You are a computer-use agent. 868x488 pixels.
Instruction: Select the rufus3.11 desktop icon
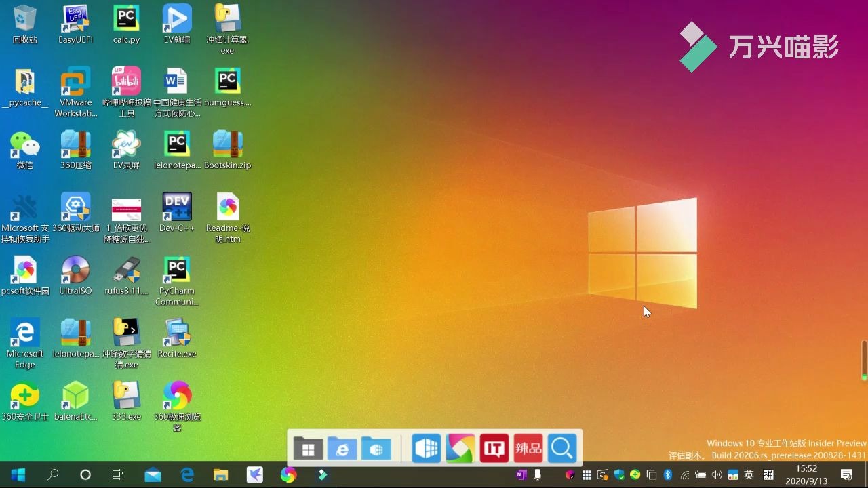pos(126,276)
